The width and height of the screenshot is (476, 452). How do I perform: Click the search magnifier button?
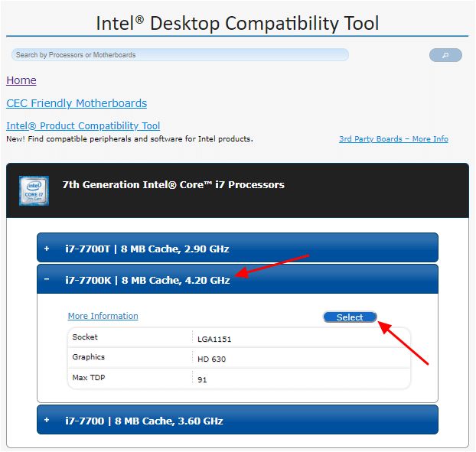point(445,55)
